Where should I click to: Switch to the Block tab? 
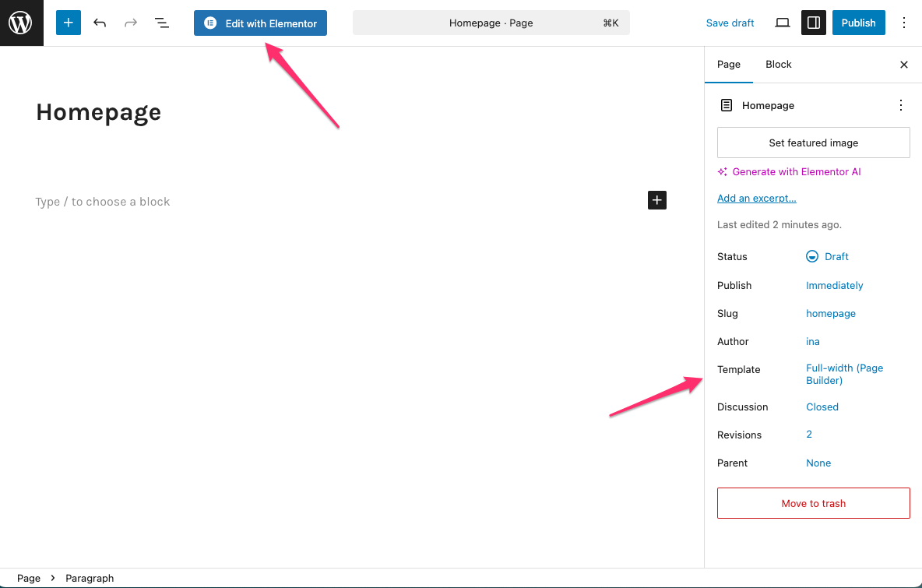point(778,65)
